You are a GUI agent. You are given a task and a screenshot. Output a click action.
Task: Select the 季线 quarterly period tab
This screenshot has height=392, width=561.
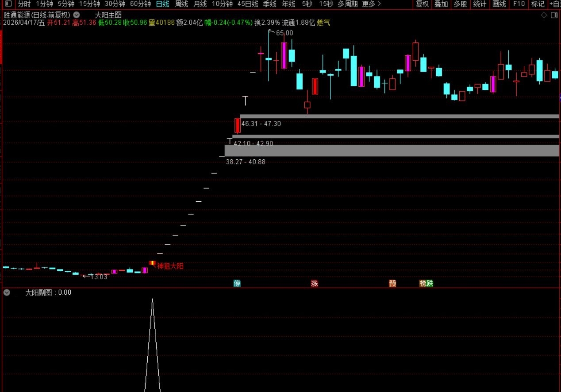coord(269,4)
